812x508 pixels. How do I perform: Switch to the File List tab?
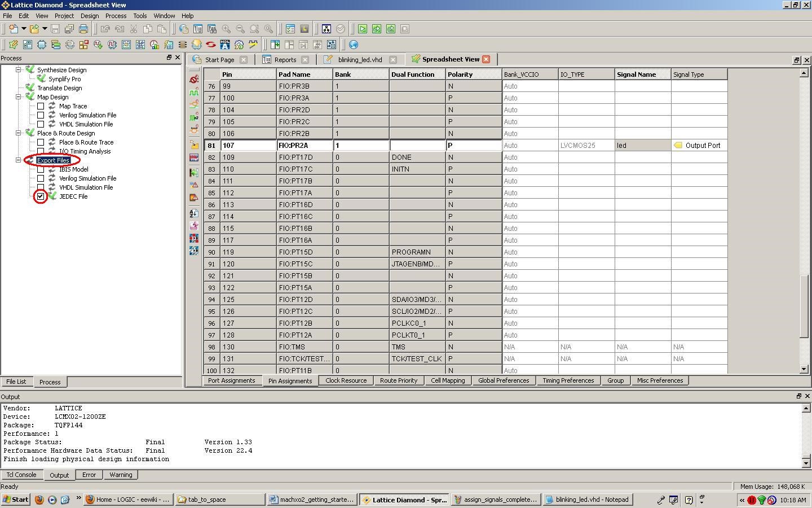pyautogui.click(x=16, y=382)
